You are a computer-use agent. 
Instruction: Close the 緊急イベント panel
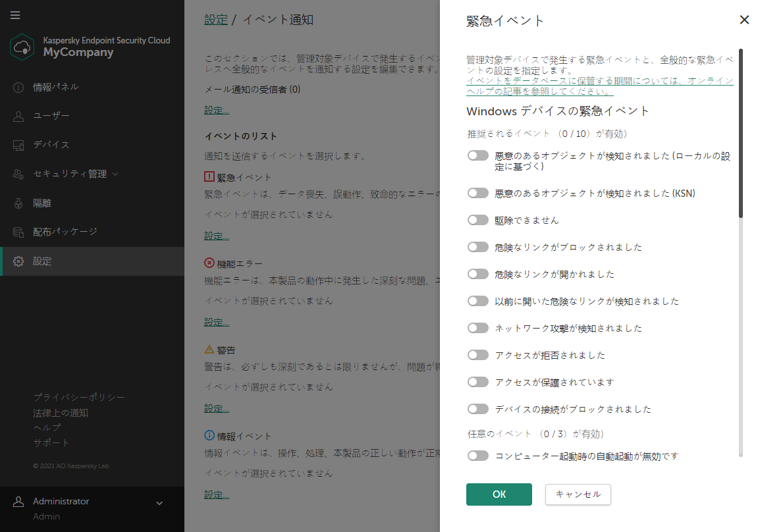pyautogui.click(x=744, y=20)
